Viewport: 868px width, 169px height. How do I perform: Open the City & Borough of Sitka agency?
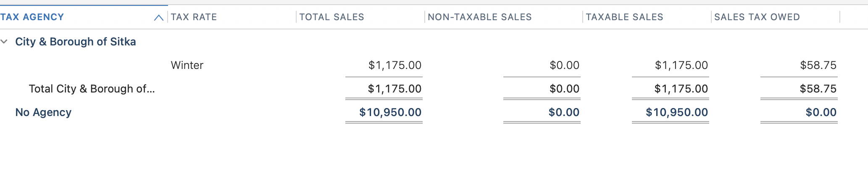coord(76,42)
